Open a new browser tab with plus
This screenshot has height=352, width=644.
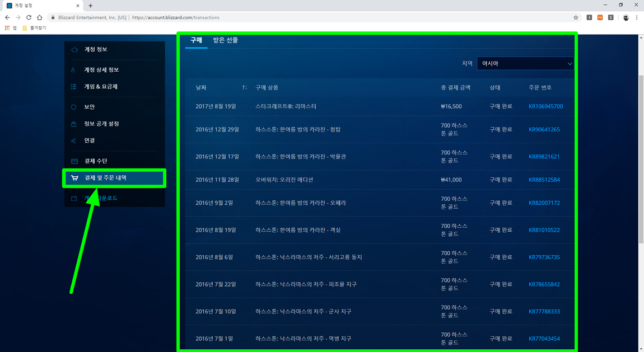click(90, 6)
